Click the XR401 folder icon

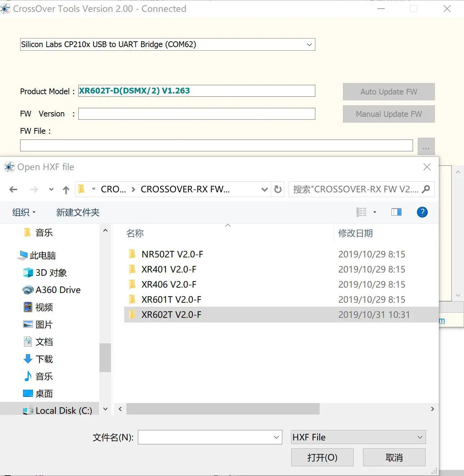(132, 269)
